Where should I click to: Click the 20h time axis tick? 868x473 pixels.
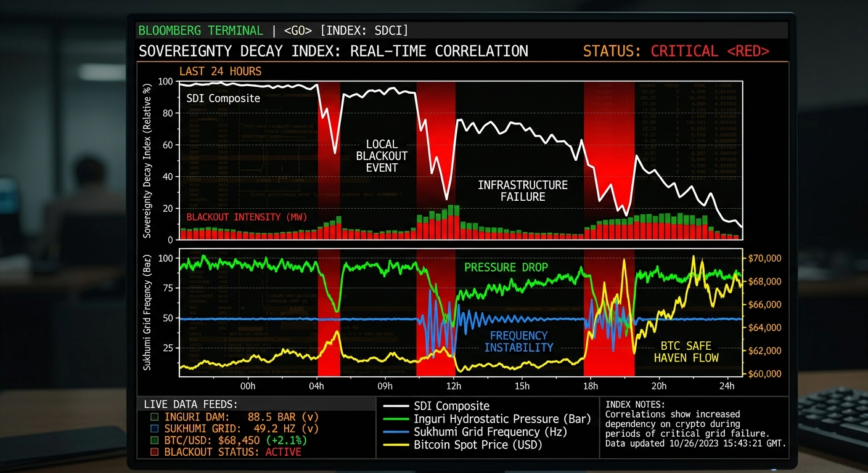click(659, 386)
